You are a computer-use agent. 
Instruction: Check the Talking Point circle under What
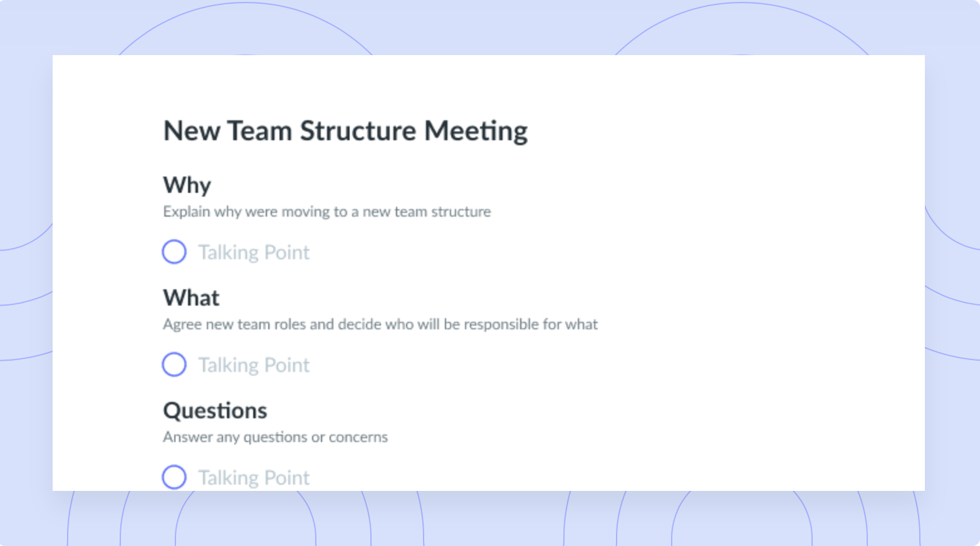(174, 364)
